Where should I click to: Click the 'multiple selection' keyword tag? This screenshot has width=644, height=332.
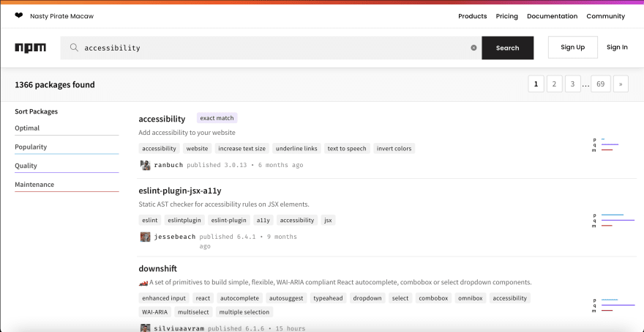click(x=244, y=311)
